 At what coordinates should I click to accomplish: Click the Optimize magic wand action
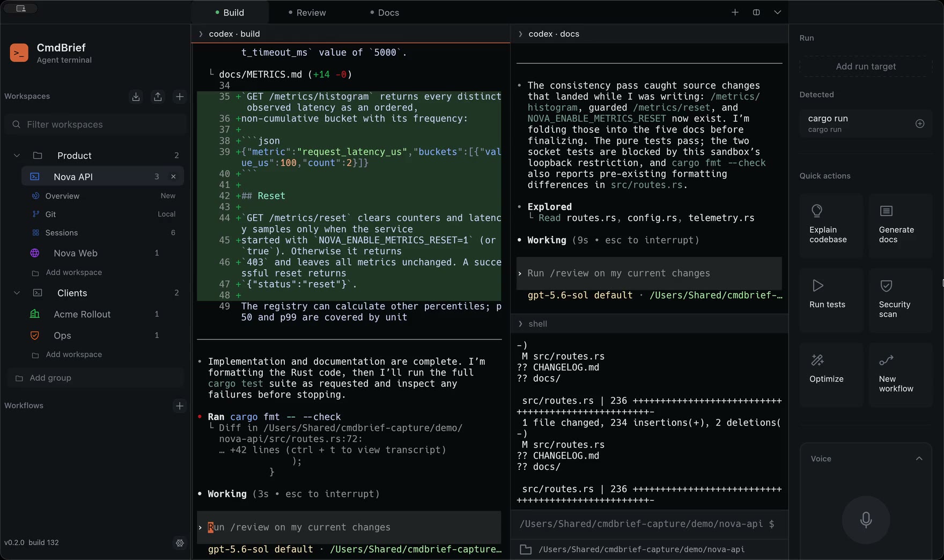point(831,374)
